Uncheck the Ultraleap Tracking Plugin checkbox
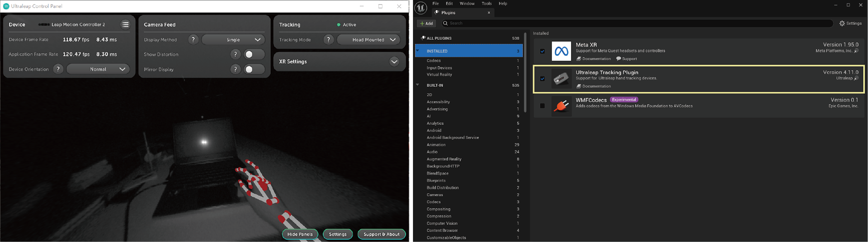Image resolution: width=868 pixels, height=242 pixels. 542,79
